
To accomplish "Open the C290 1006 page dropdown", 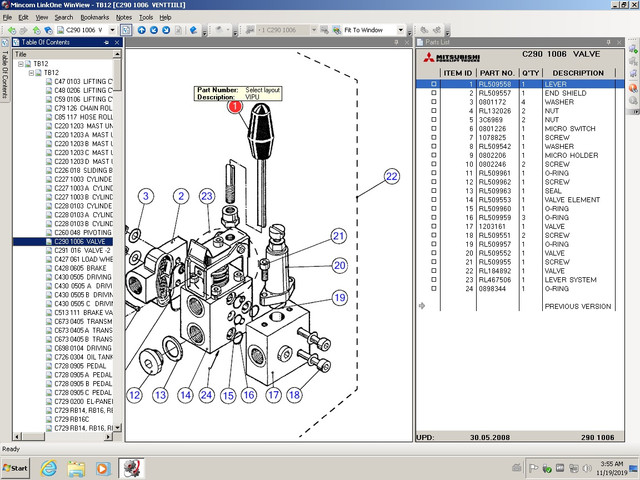I will tap(112, 30).
